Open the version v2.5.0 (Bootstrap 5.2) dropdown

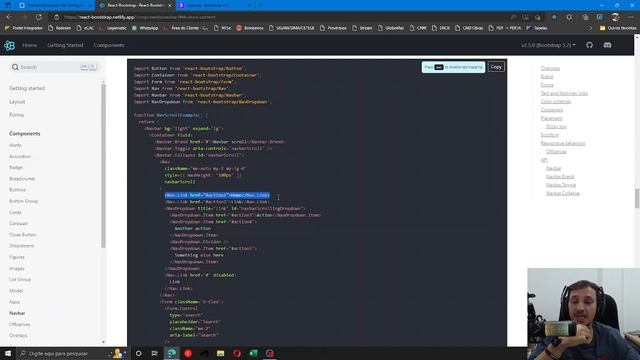(548, 45)
